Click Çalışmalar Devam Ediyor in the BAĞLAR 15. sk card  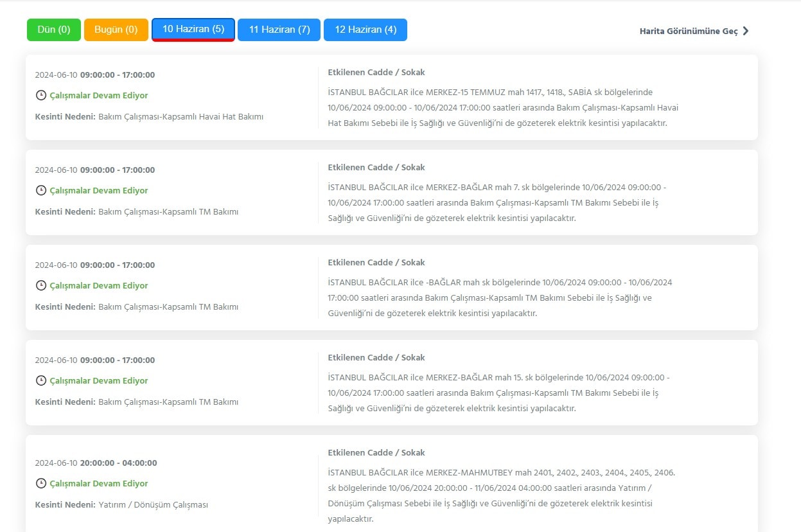(x=99, y=380)
